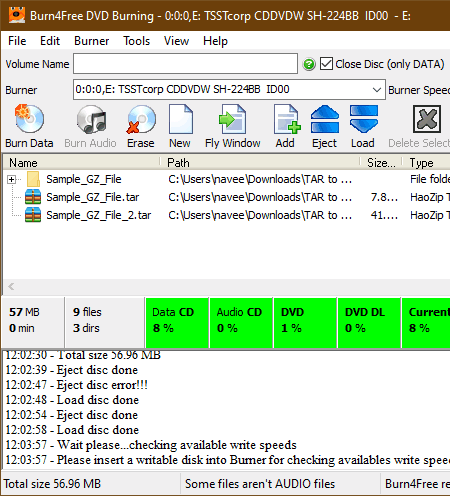Click the Burn Audio music disc icon
This screenshot has height=496, width=450.
point(91,119)
